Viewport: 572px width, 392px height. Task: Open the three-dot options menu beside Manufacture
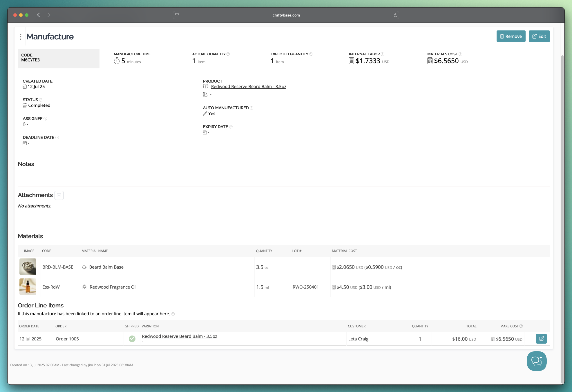click(x=20, y=37)
